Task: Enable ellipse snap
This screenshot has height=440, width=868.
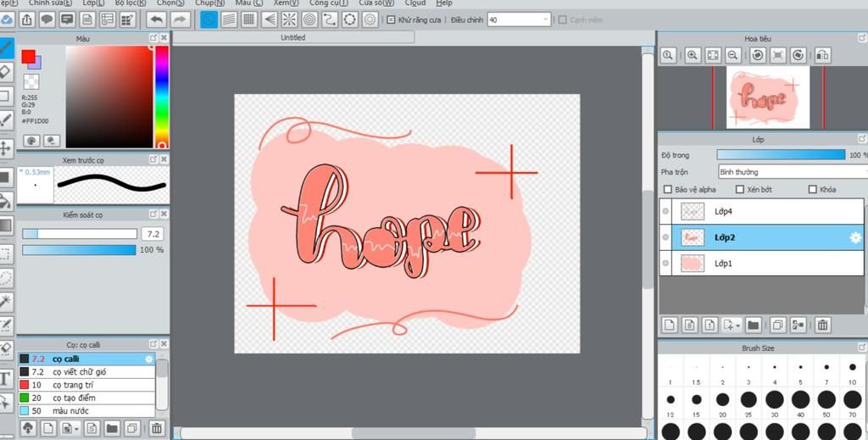Action: (349, 20)
